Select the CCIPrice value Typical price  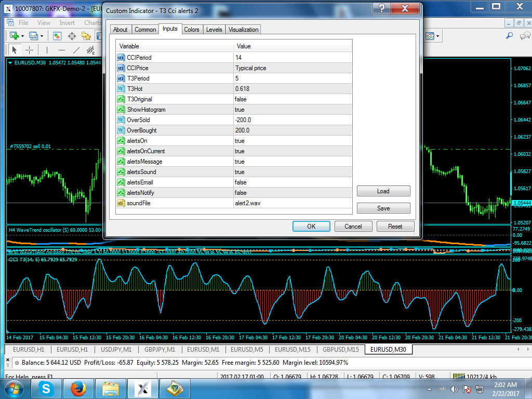coord(251,68)
